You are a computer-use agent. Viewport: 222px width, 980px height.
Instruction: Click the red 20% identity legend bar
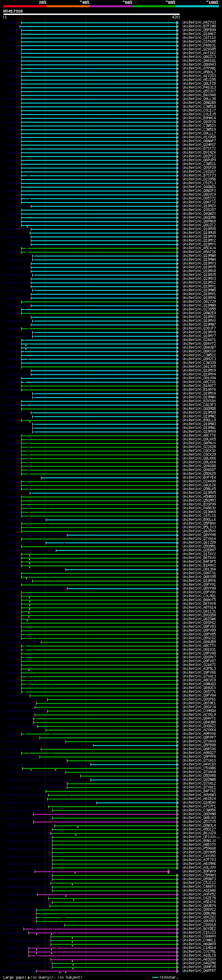click(x=25, y=6)
